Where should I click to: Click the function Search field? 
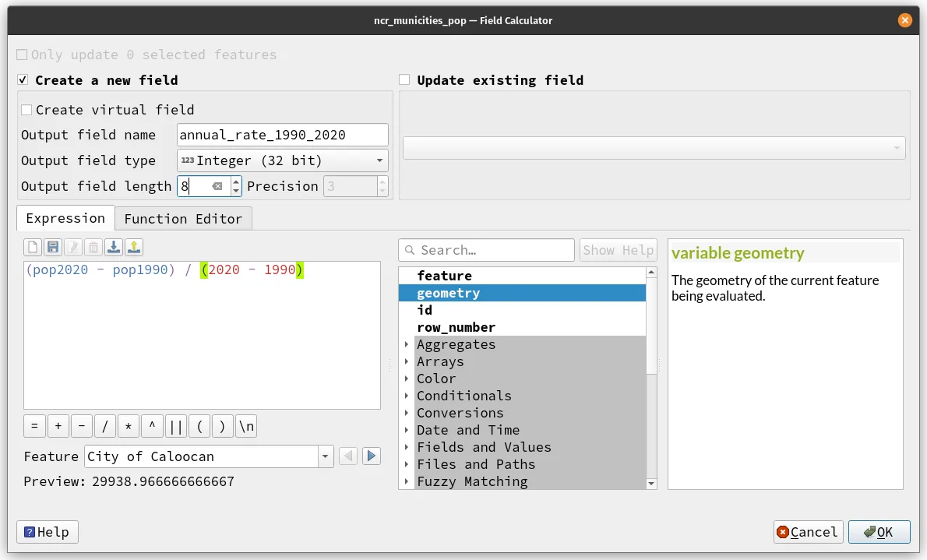487,250
